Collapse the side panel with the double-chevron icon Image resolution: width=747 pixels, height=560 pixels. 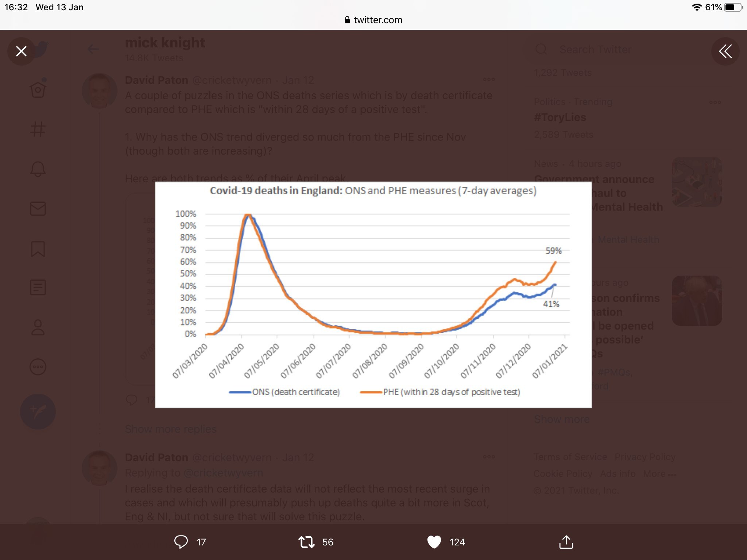point(725,51)
